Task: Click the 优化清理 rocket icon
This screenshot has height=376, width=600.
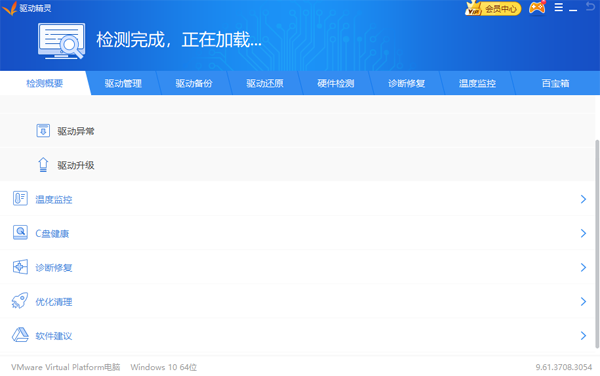Action: pos(20,301)
